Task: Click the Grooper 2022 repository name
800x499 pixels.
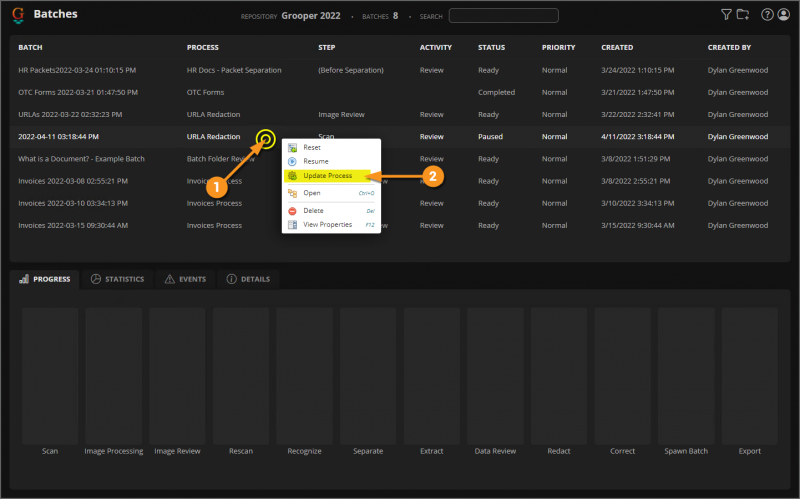Action: [311, 16]
